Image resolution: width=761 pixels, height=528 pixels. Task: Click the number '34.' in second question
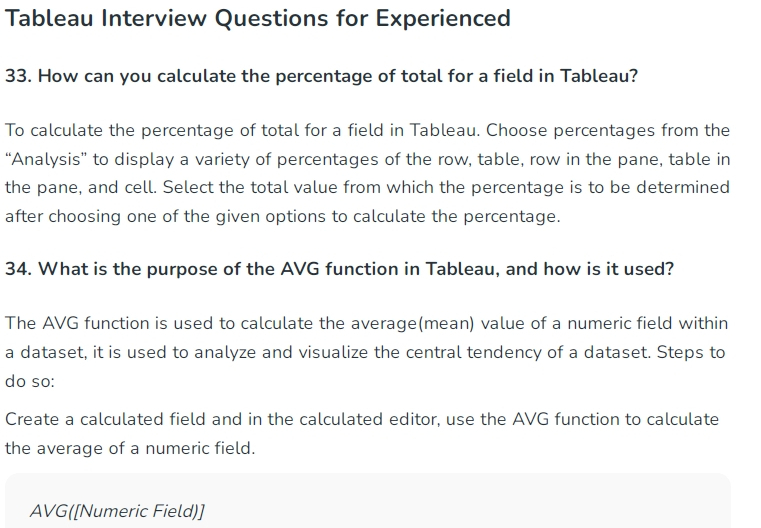click(18, 269)
